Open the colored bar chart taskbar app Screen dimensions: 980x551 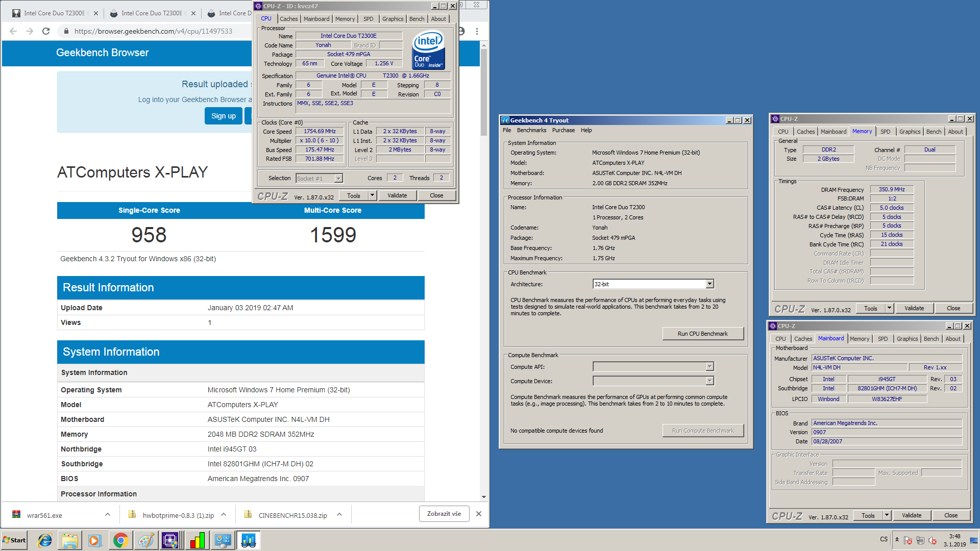coord(197,540)
